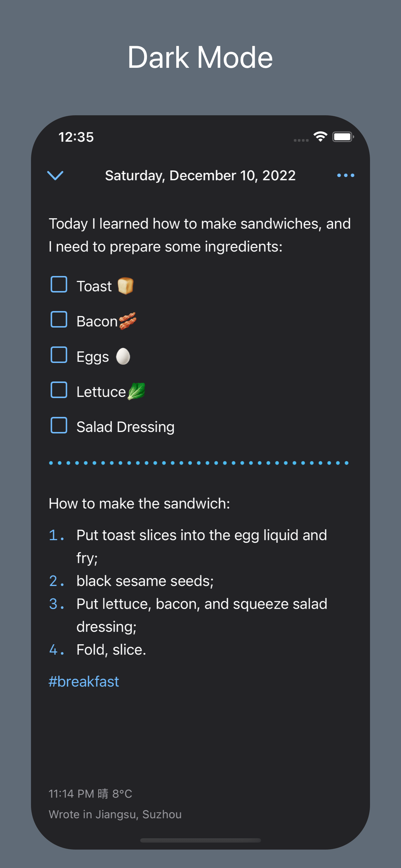Tap the Wrote in Jiangsu, Suzhou location

(x=115, y=814)
